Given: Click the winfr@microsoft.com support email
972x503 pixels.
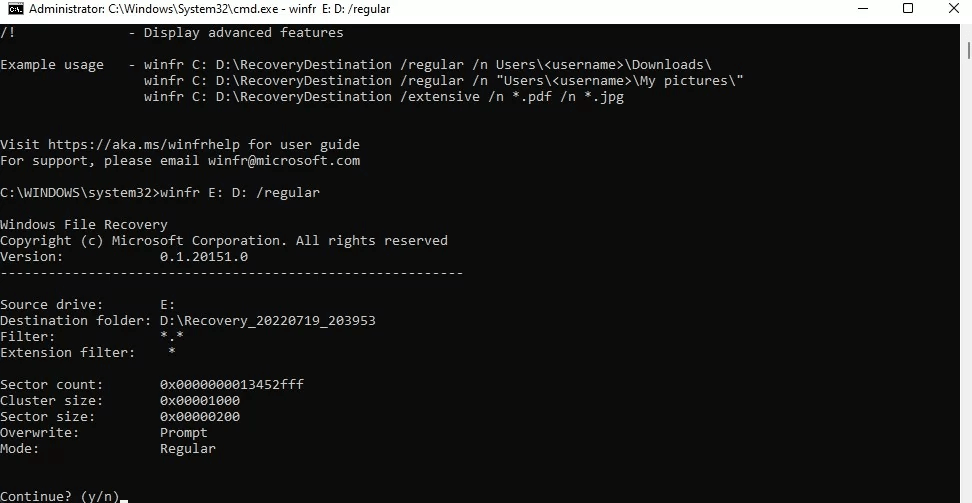Looking at the screenshot, I should tap(284, 160).
